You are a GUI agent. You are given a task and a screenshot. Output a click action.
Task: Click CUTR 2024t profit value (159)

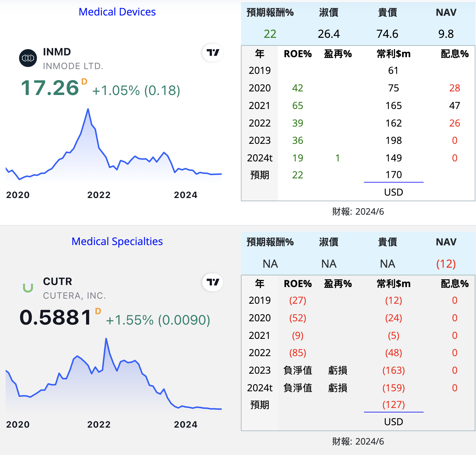coord(394,388)
